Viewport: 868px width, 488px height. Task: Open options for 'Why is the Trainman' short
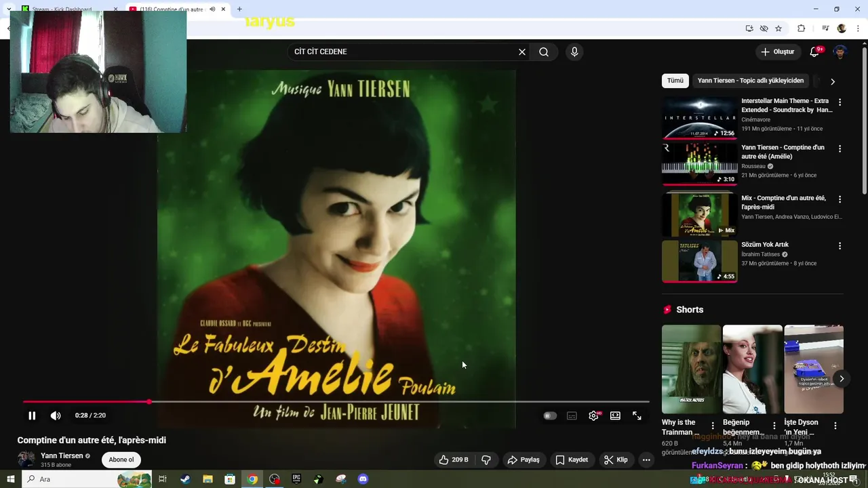pos(713,426)
